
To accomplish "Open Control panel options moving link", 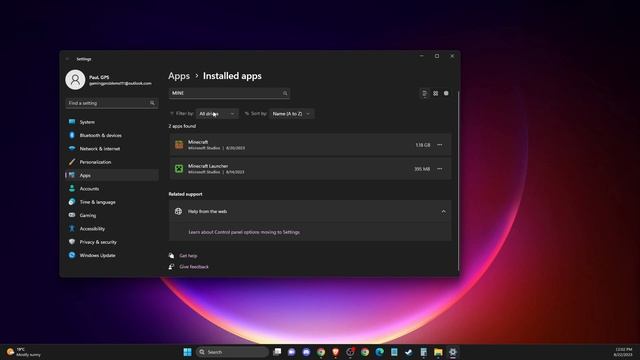I will coord(244,232).
